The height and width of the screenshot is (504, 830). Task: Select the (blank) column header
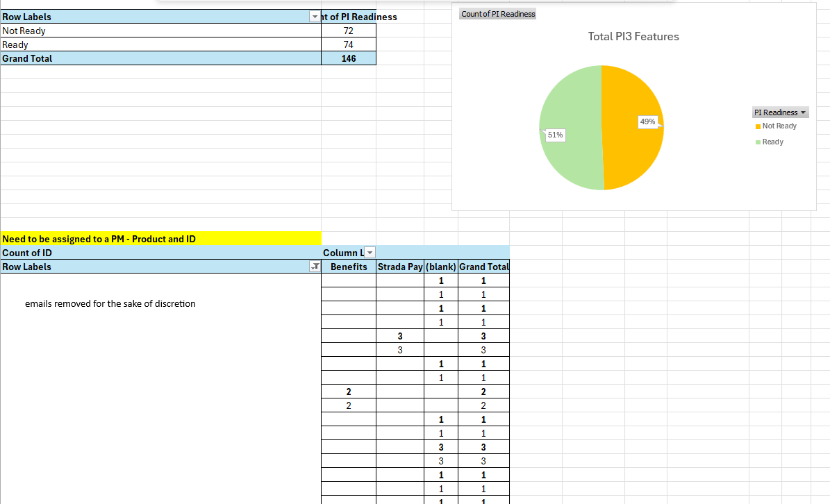point(441,267)
